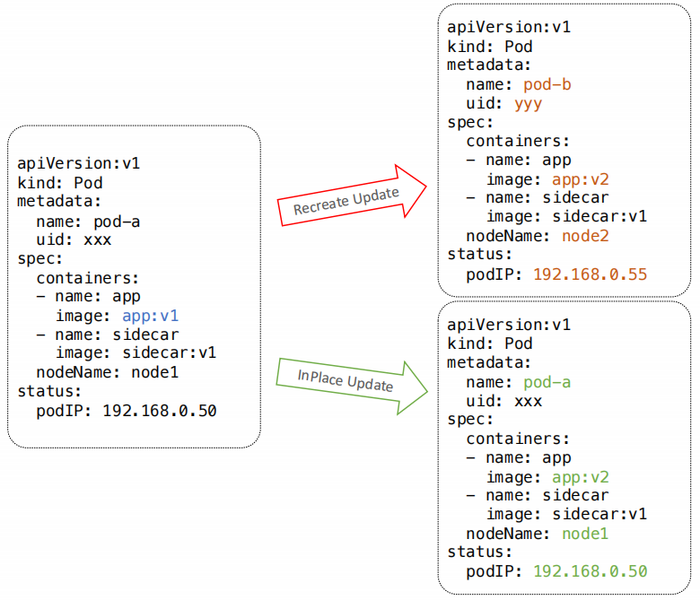Select green "app:v2" image value
The width and height of the screenshot is (700, 600).
coord(581,477)
